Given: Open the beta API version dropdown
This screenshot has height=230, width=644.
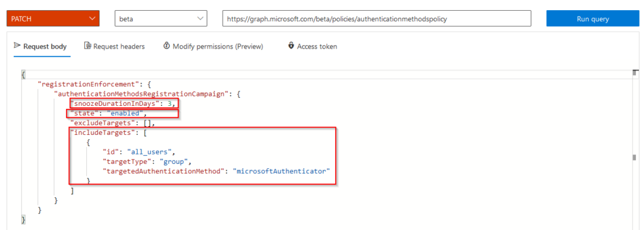Looking at the screenshot, I should tap(160, 18).
